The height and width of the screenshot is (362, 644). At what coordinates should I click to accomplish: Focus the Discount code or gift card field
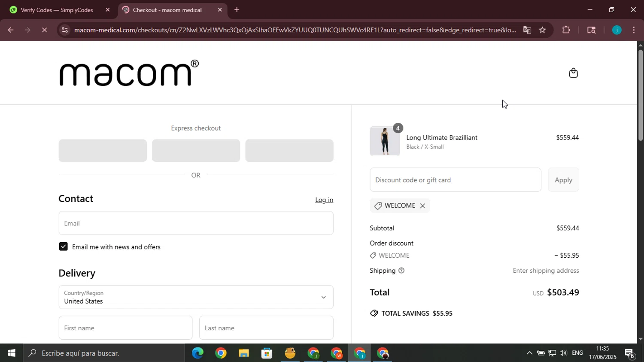[456, 180]
